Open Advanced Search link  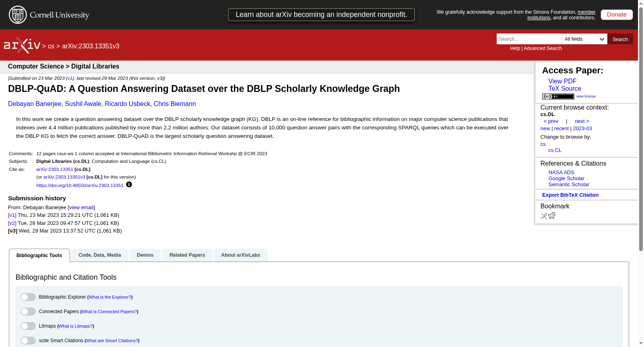click(x=543, y=48)
